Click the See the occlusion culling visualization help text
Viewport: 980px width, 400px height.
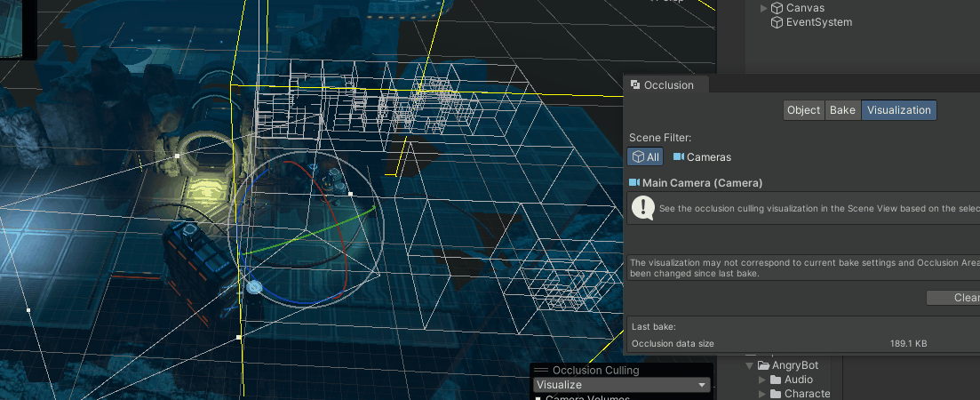[819, 209]
